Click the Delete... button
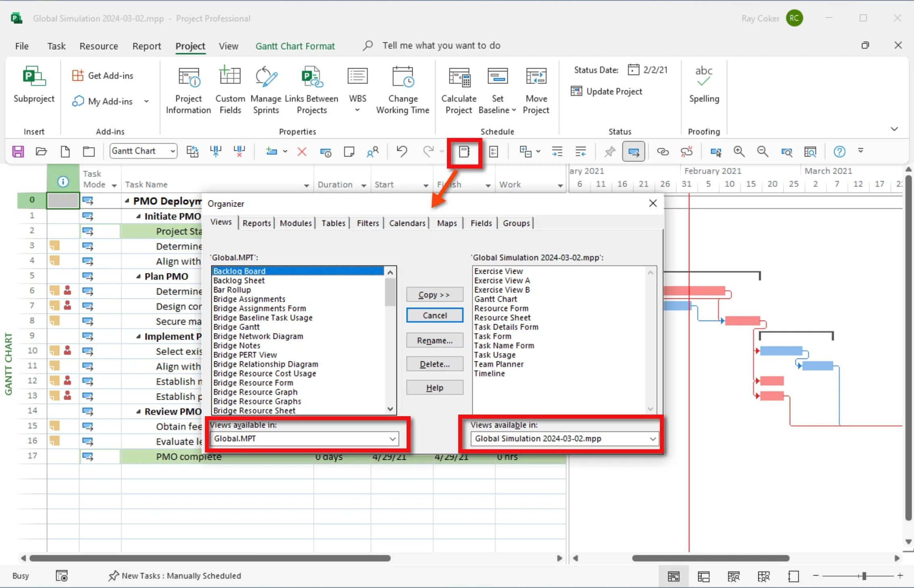This screenshot has width=914, height=588. (434, 364)
